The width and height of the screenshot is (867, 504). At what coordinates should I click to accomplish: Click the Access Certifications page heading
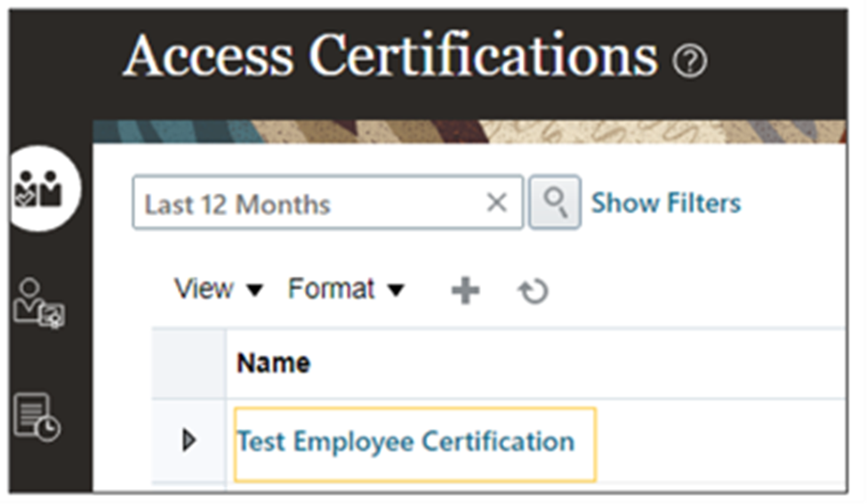click(x=390, y=55)
